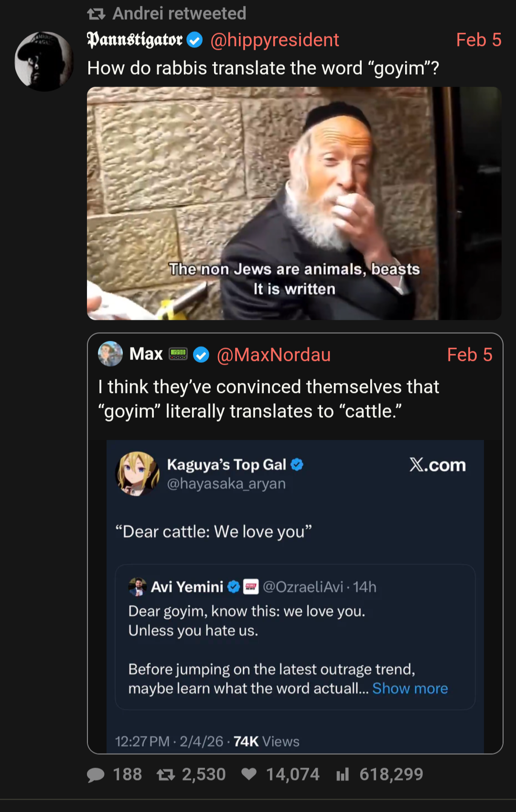Like the post with the heart icon
The height and width of the screenshot is (812, 516).
tap(249, 774)
